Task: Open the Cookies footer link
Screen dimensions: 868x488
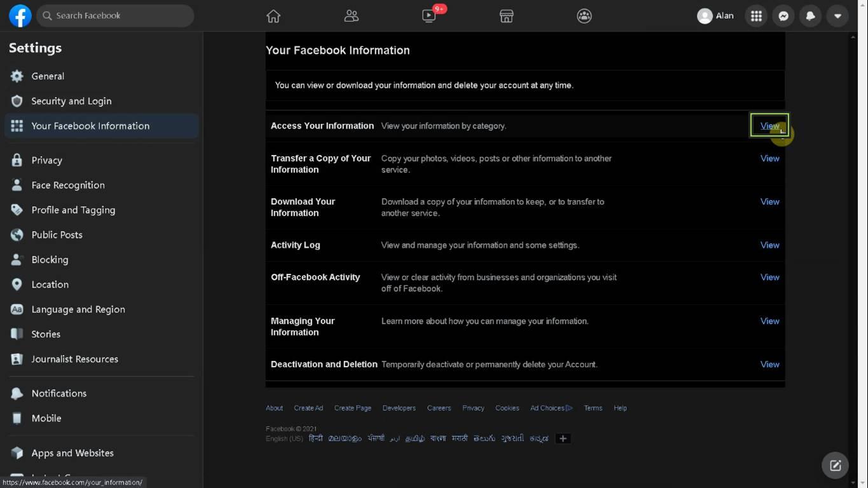Action: click(x=507, y=408)
